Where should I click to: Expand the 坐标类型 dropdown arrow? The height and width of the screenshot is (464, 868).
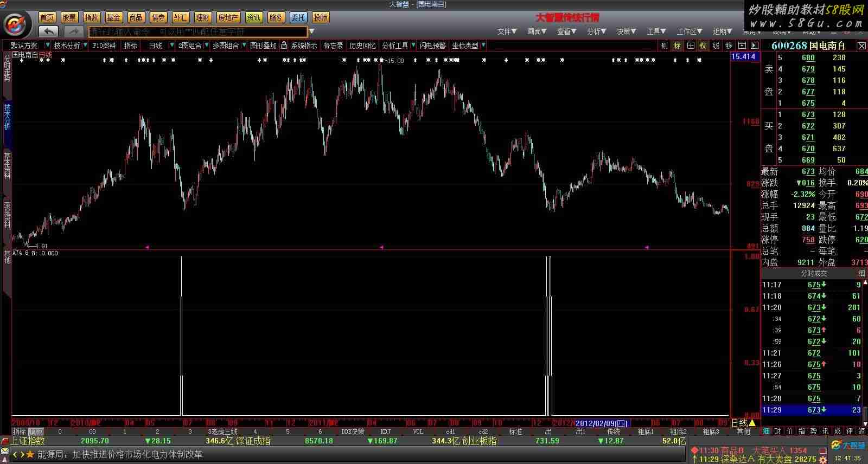[x=483, y=46]
